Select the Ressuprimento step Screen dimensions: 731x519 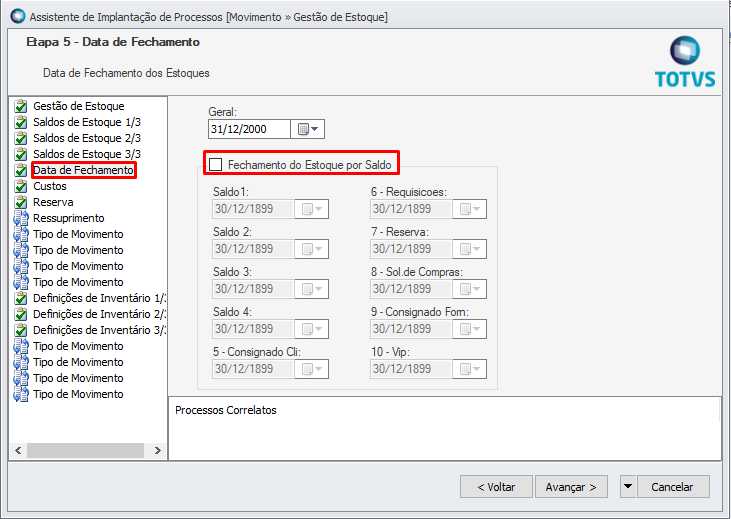pyautogui.click(x=69, y=218)
